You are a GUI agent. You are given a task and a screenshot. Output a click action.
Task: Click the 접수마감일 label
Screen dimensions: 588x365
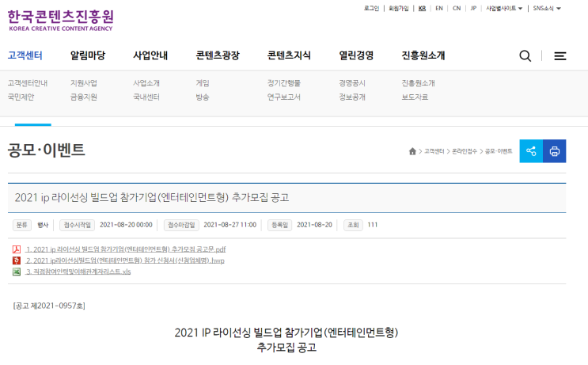(181, 225)
